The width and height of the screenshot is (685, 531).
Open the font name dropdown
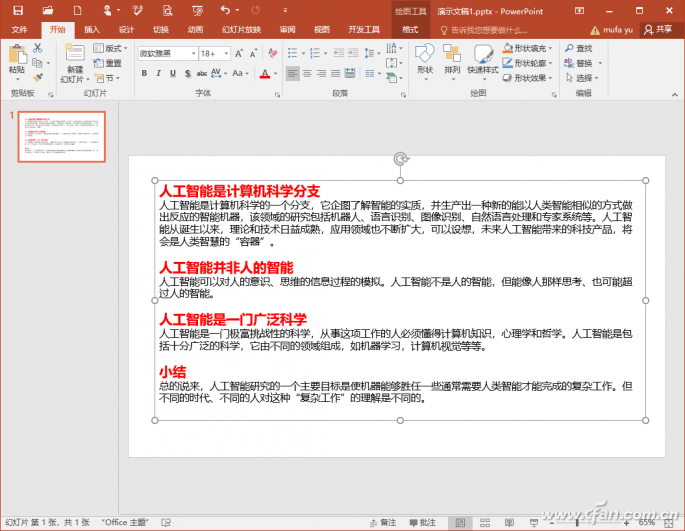coord(194,53)
